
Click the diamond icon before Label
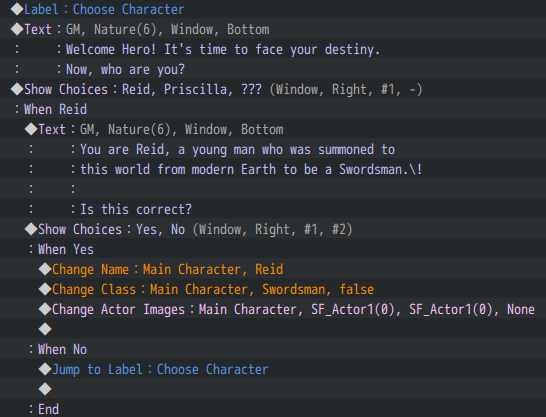click(17, 9)
